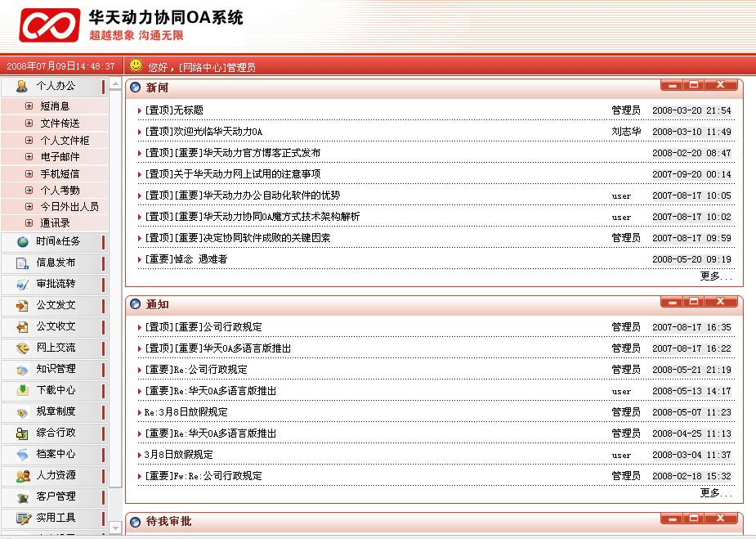The height and width of the screenshot is (539, 756).
Task: Open the 知识管理 menu section
Action: click(x=54, y=370)
